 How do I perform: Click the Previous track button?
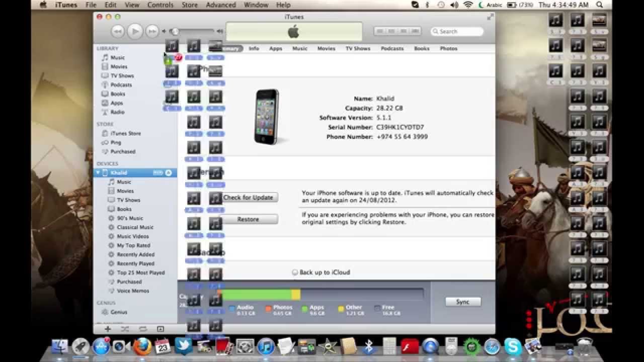click(x=118, y=31)
